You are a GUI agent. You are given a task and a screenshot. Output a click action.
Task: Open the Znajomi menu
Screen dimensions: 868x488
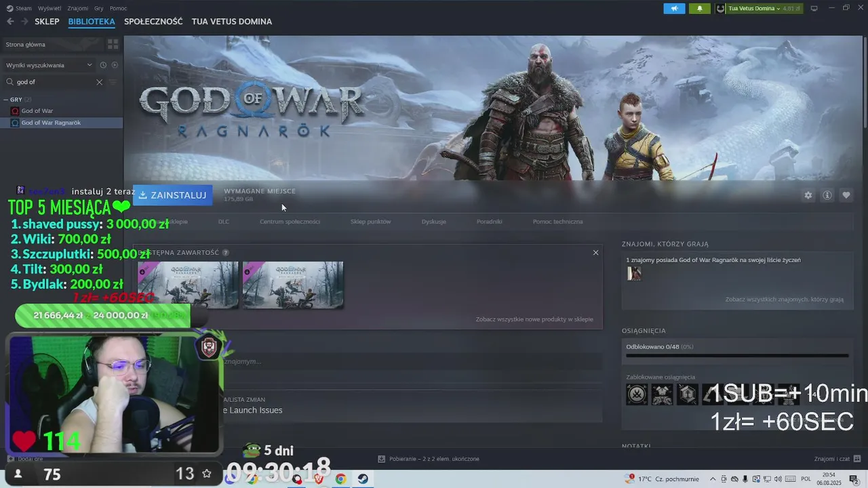click(x=78, y=8)
